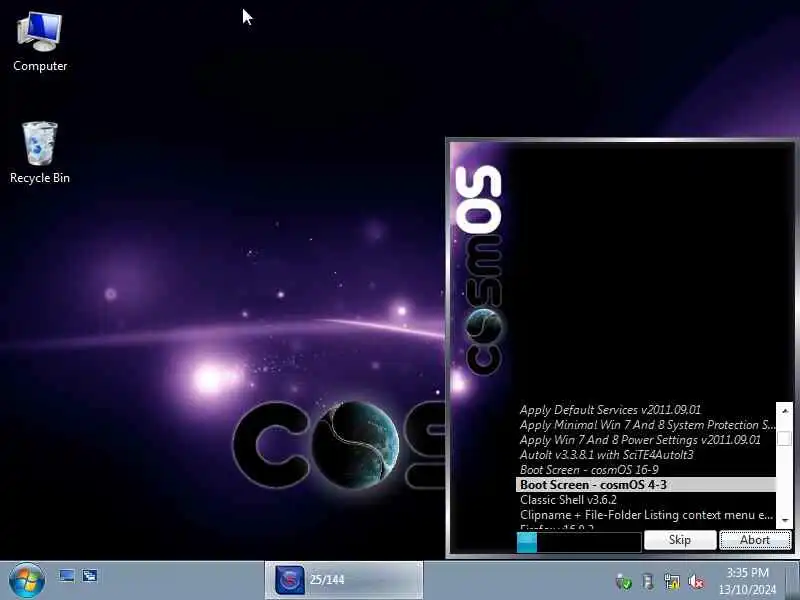The image size is (800, 600).
Task: Select 'Apply Minimal Win 7 And 8 System Protection' entry
Action: pyautogui.click(x=646, y=425)
